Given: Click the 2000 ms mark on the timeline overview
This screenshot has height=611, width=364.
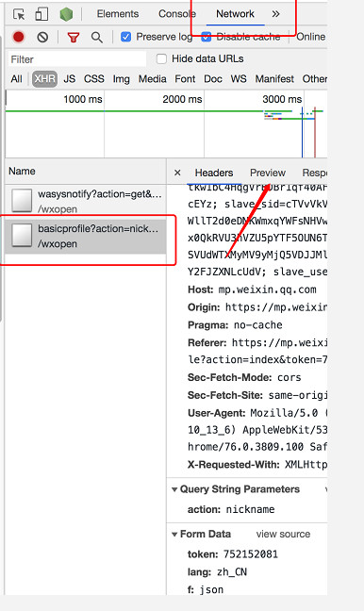Looking at the screenshot, I should tap(182, 99).
